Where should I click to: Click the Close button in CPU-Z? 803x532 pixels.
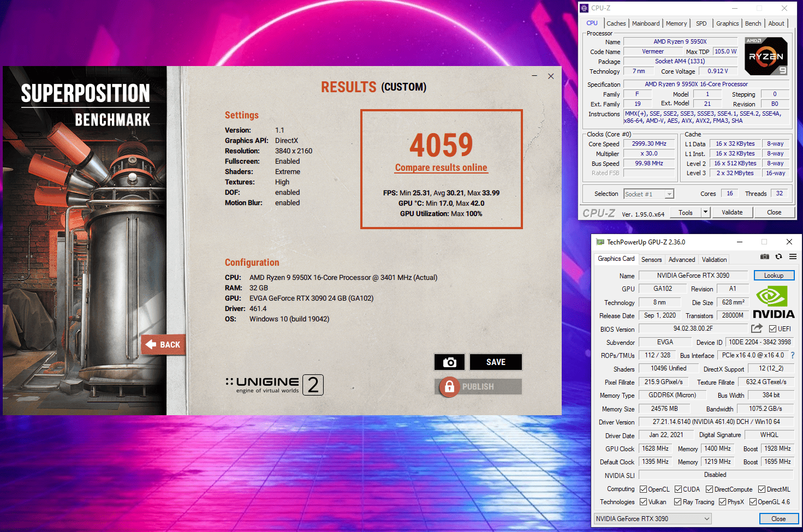point(774,212)
